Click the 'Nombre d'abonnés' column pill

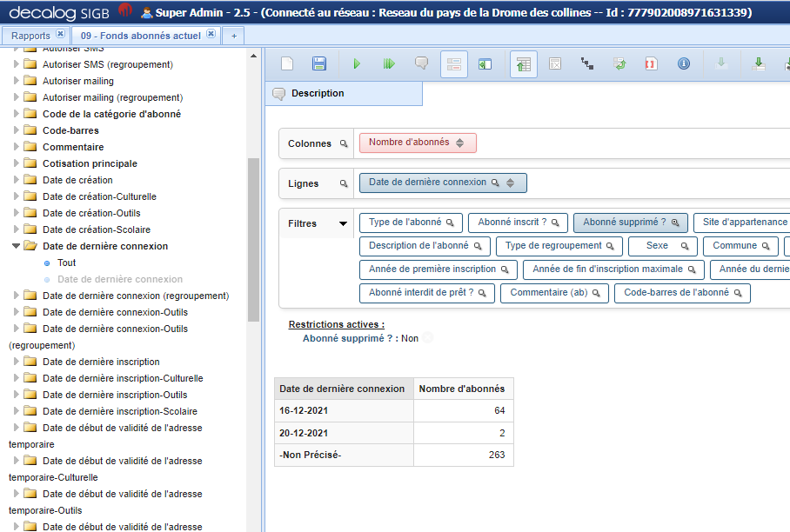(418, 142)
